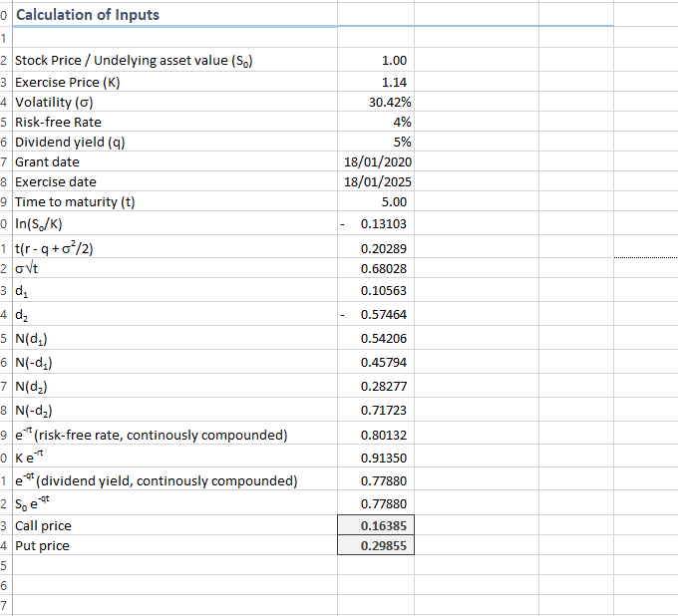
Task: Select the exercise date 18/01/2025
Action: point(376,181)
